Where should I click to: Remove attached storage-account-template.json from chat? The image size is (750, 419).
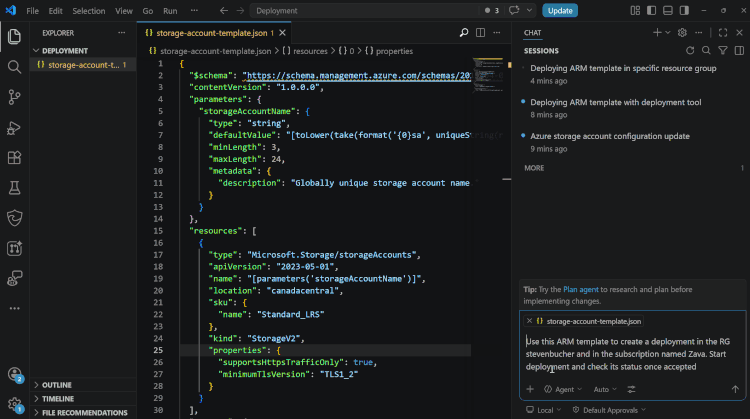point(529,321)
